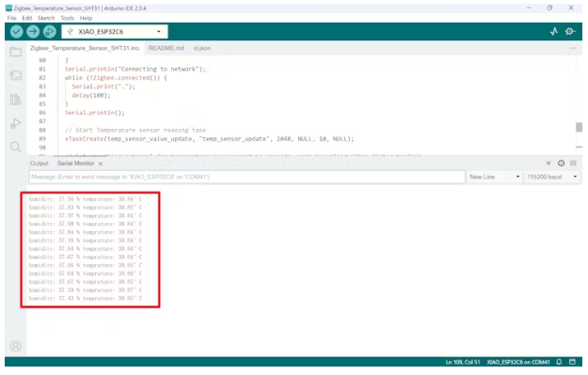Open Serial Monitor magnifier icon in toolbar
This screenshot has height=375, width=588.
(x=570, y=31)
